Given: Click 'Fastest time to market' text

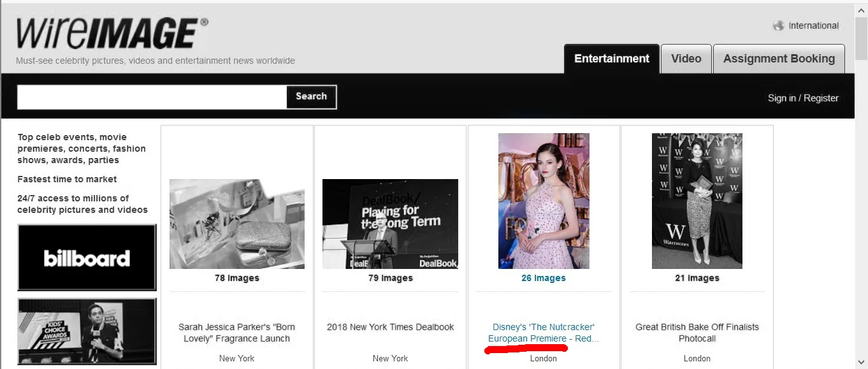Looking at the screenshot, I should pos(67,179).
